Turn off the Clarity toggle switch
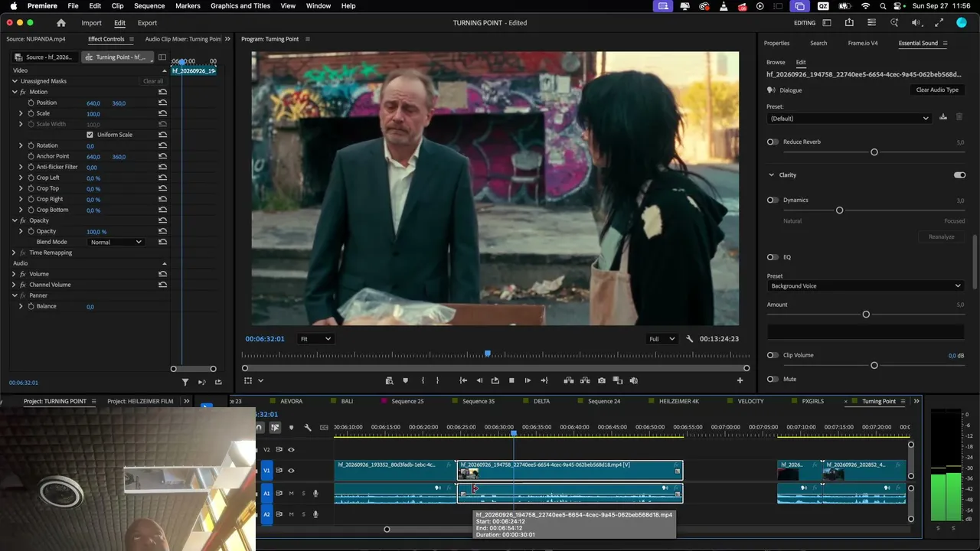Screen dimensions: 980x551 point(959,175)
